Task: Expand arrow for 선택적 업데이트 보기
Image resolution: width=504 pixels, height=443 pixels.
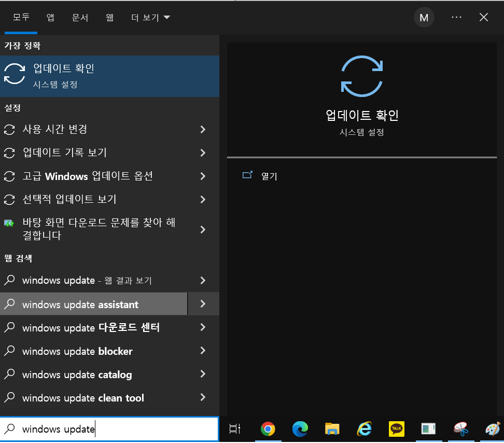Action: click(x=203, y=200)
